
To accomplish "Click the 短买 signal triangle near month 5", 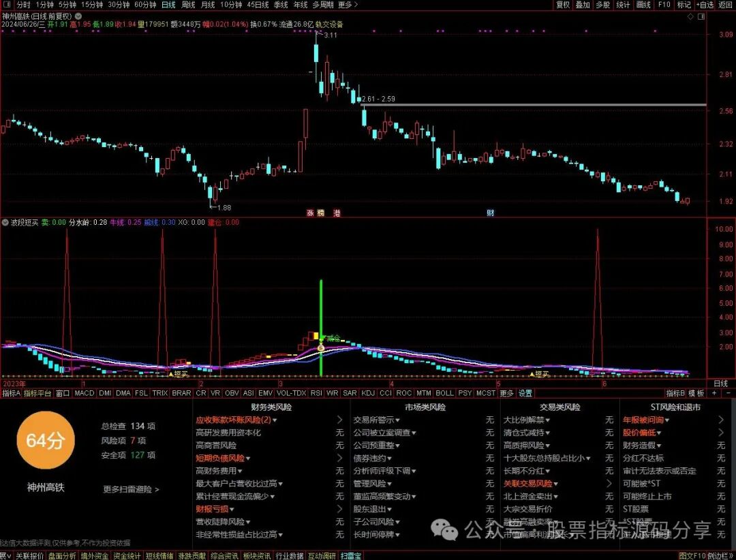I will coord(532,374).
